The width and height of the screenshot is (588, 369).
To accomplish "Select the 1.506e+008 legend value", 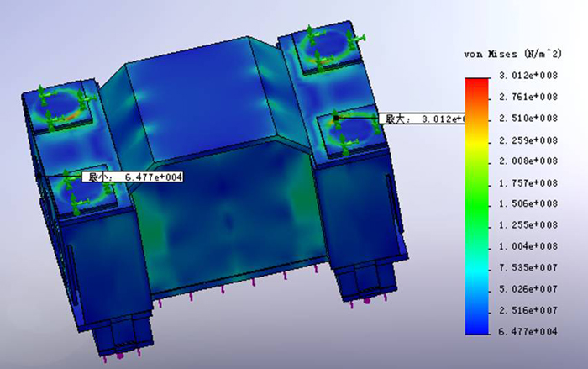I will pos(528,204).
